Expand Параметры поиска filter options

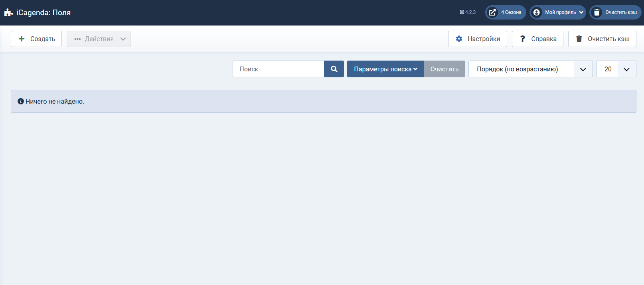click(x=385, y=69)
